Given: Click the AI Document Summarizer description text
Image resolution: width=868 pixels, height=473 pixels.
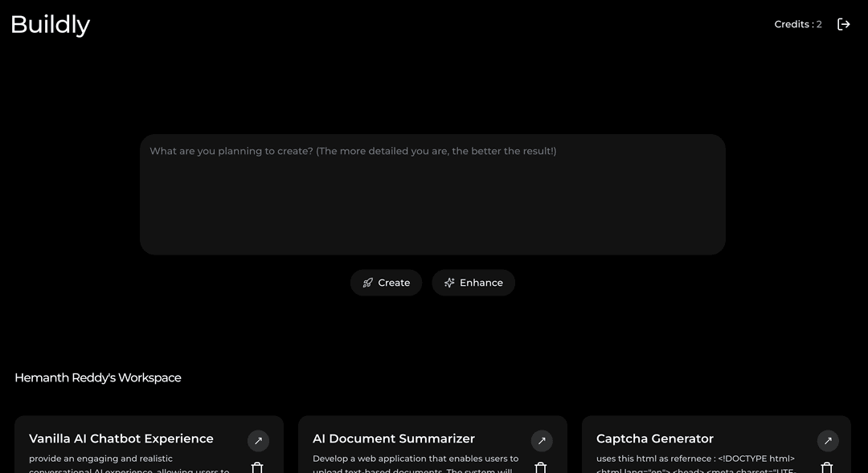Looking at the screenshot, I should click(416, 459).
